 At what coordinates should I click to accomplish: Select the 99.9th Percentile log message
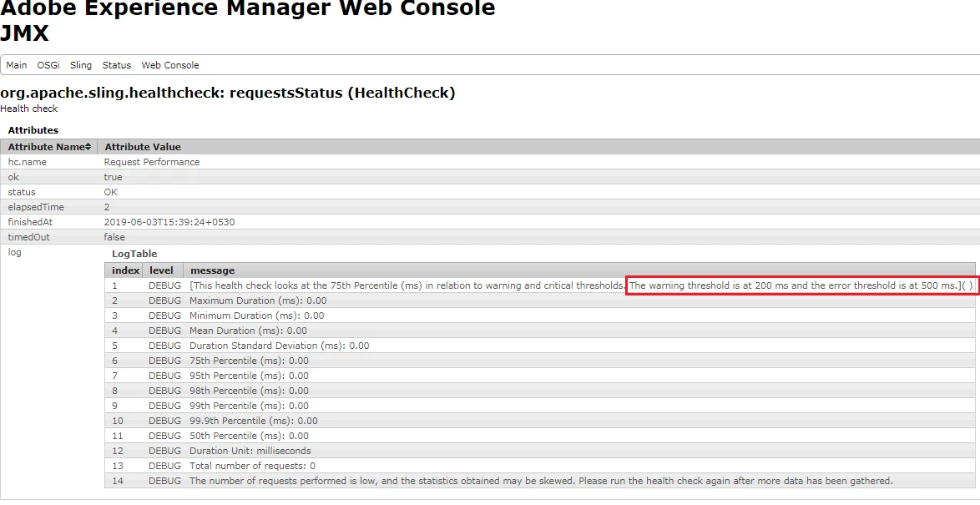point(254,421)
